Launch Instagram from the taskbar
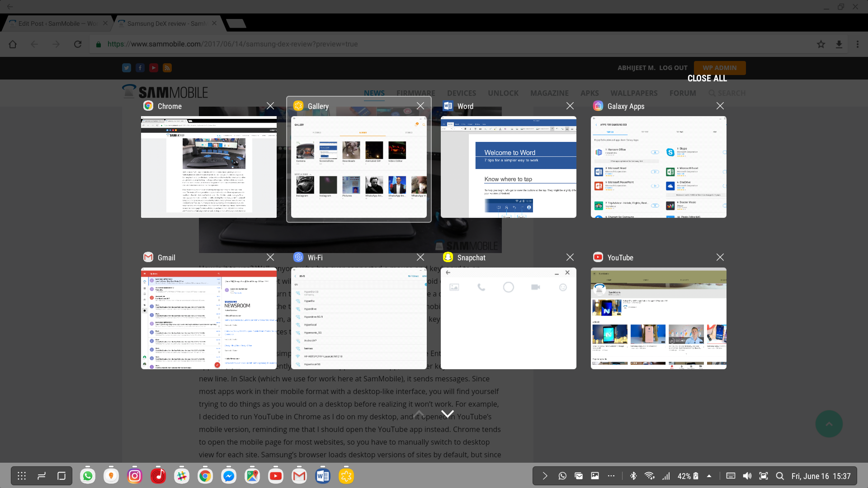The height and width of the screenshot is (488, 868). (135, 476)
